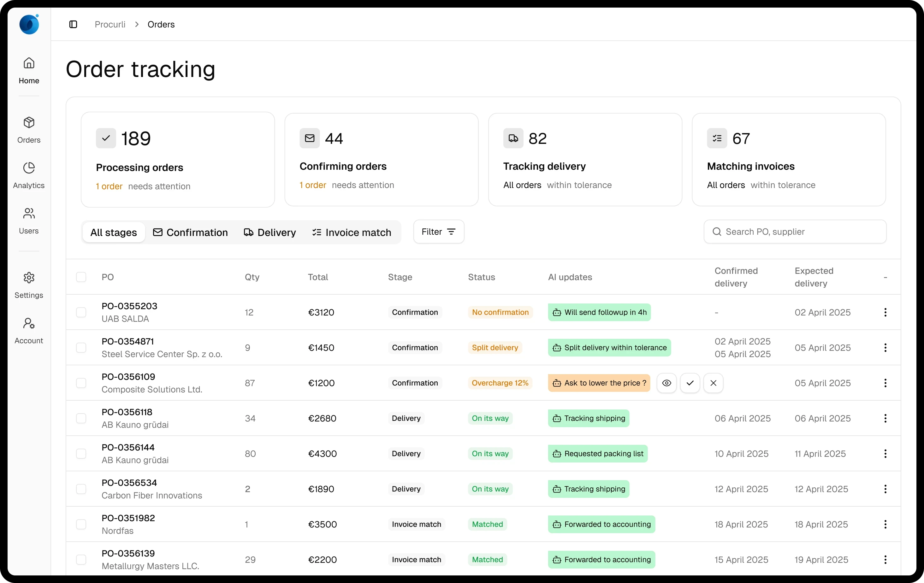The height and width of the screenshot is (583, 924).
Task: Check the PO-0356118 row checkbox
Action: 81,418
